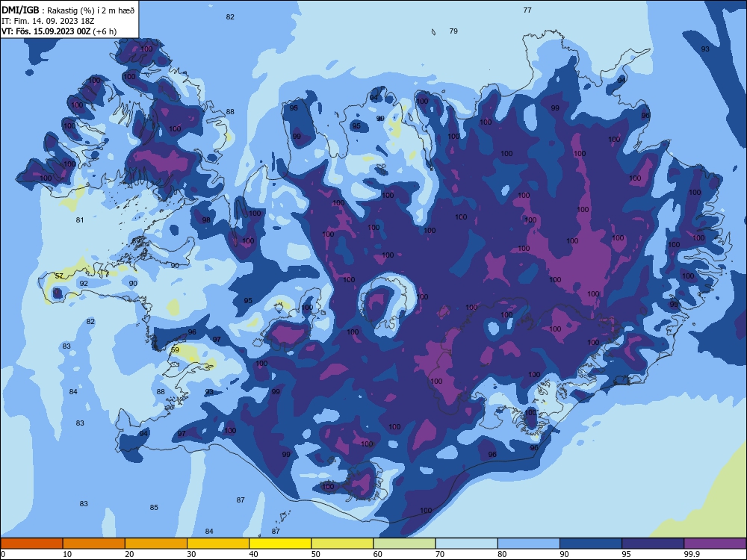Click the legend scale label '99.9'
747x560 pixels.
point(692,554)
